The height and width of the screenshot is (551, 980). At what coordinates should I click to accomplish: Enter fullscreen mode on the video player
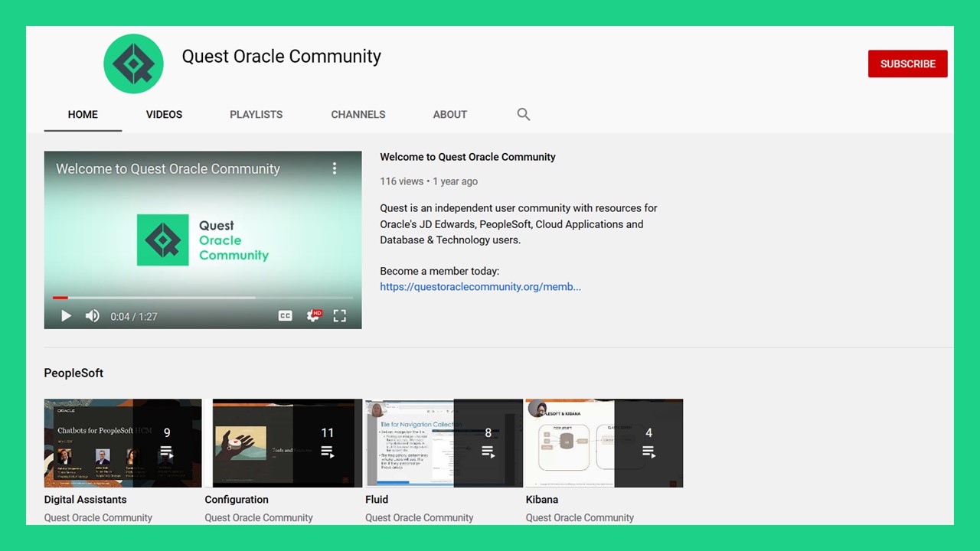340,316
